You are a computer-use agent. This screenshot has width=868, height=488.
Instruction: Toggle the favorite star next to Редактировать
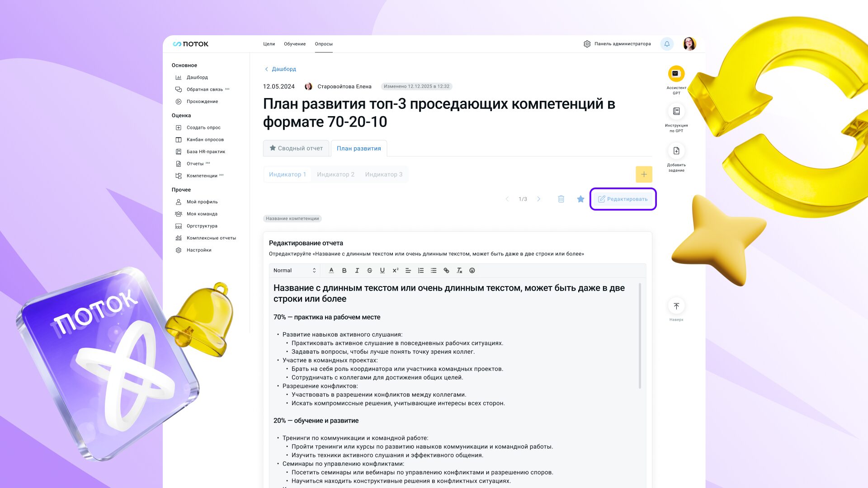pos(580,199)
